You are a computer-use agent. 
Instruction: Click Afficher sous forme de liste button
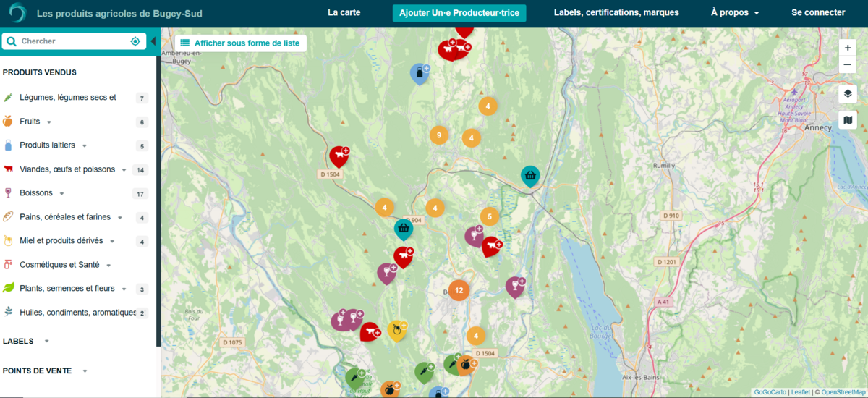(240, 43)
